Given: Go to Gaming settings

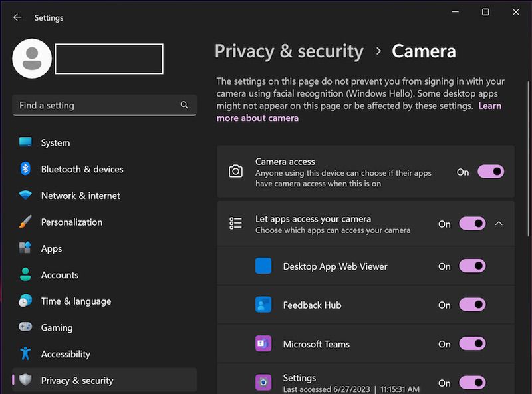Looking at the screenshot, I should pos(104,327).
